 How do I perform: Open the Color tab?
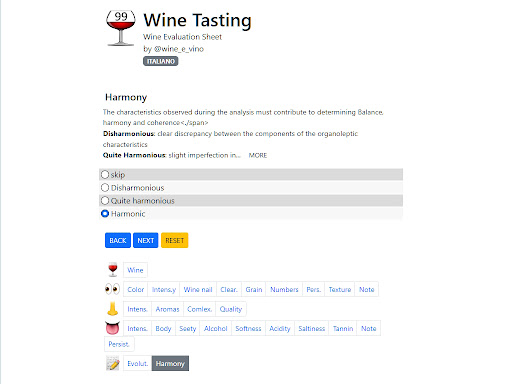136,290
